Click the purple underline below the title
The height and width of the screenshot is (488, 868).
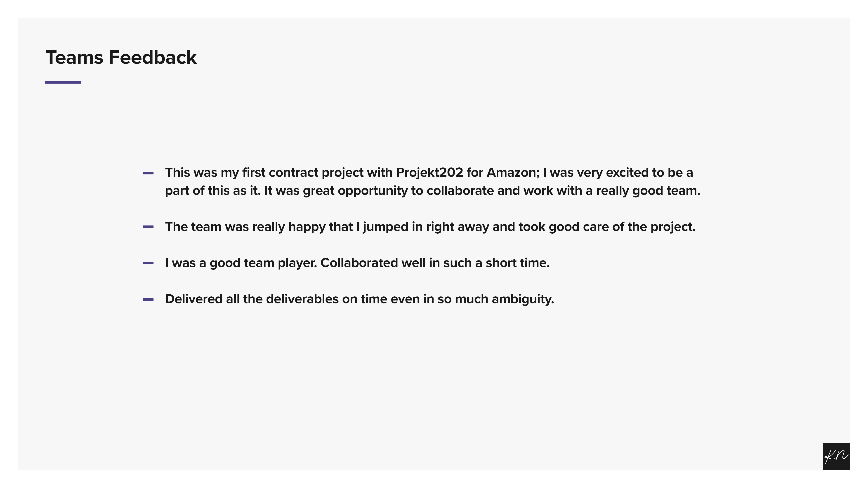pos(63,82)
